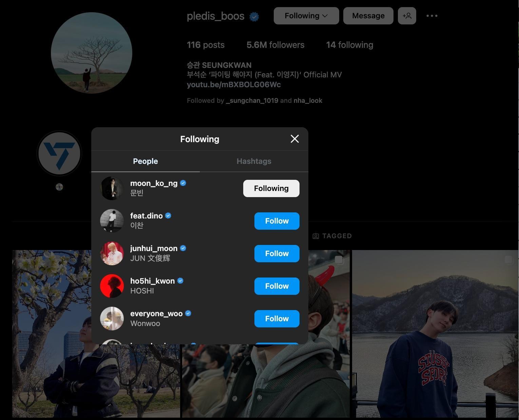
Task: Open nha_look mutual follower
Action: pos(308,100)
